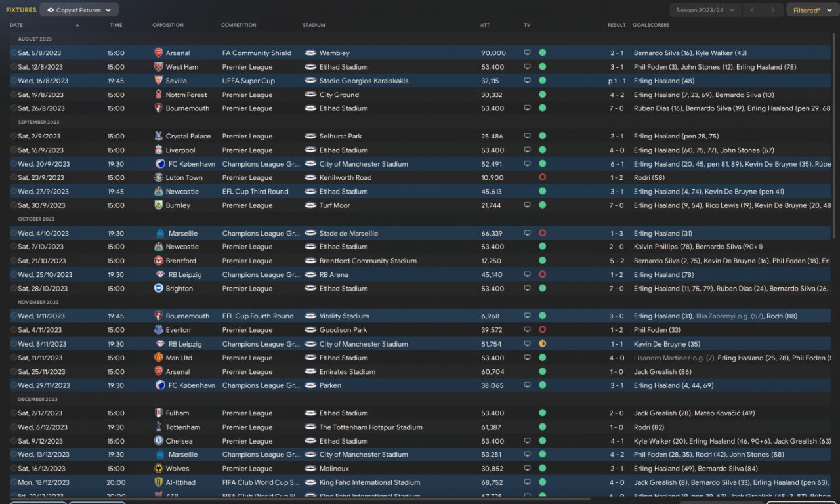This screenshot has width=840, height=504.
Task: Click the Chelsea club badge
Action: [x=159, y=441]
